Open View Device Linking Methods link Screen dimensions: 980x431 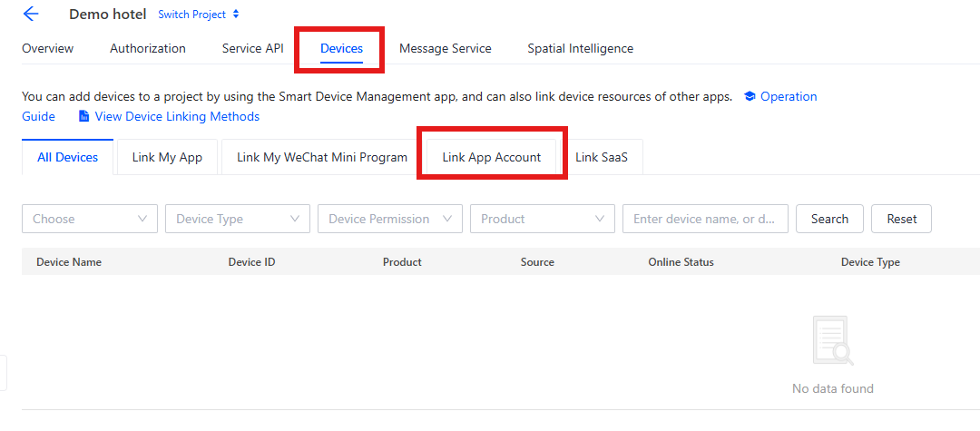177,116
